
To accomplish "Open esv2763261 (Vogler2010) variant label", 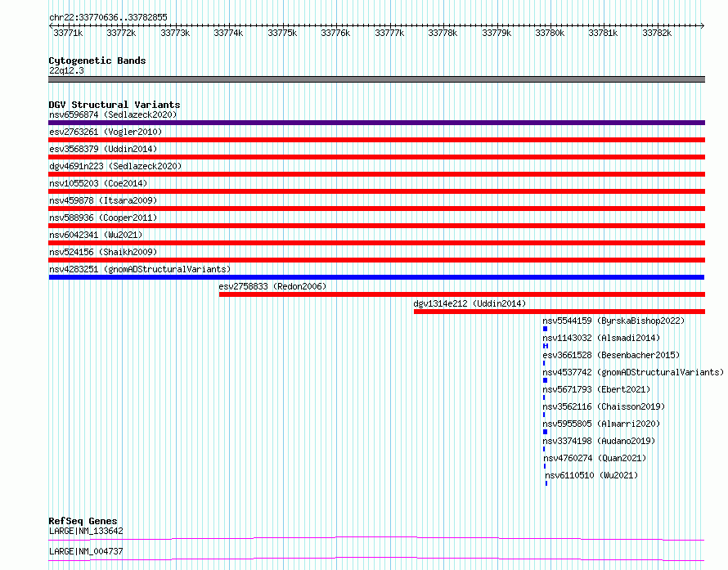I will click(x=106, y=132).
